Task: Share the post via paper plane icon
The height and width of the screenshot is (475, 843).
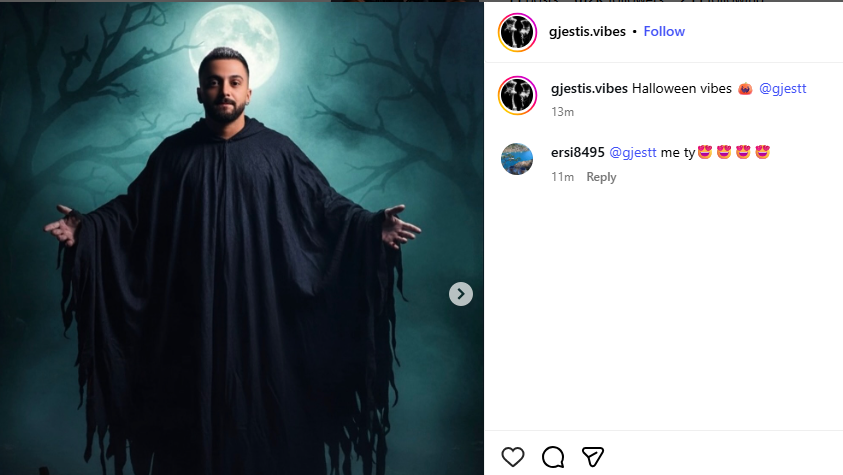Action: (592, 457)
